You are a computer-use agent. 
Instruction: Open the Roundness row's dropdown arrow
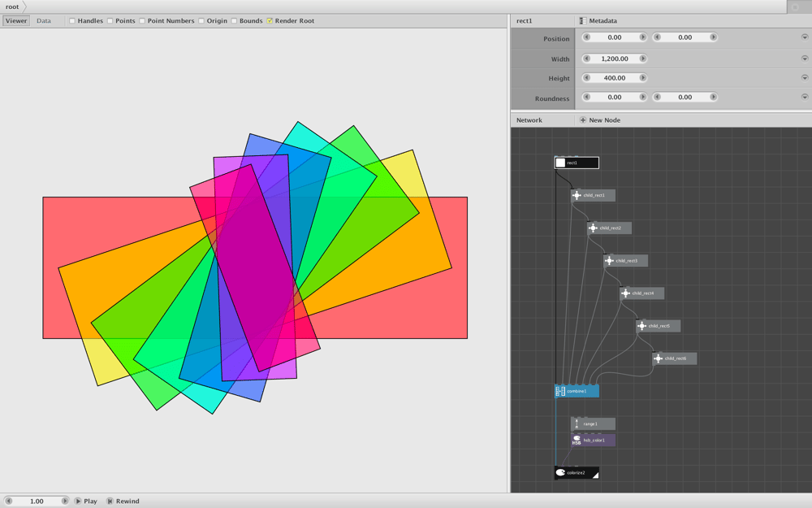[x=805, y=97]
